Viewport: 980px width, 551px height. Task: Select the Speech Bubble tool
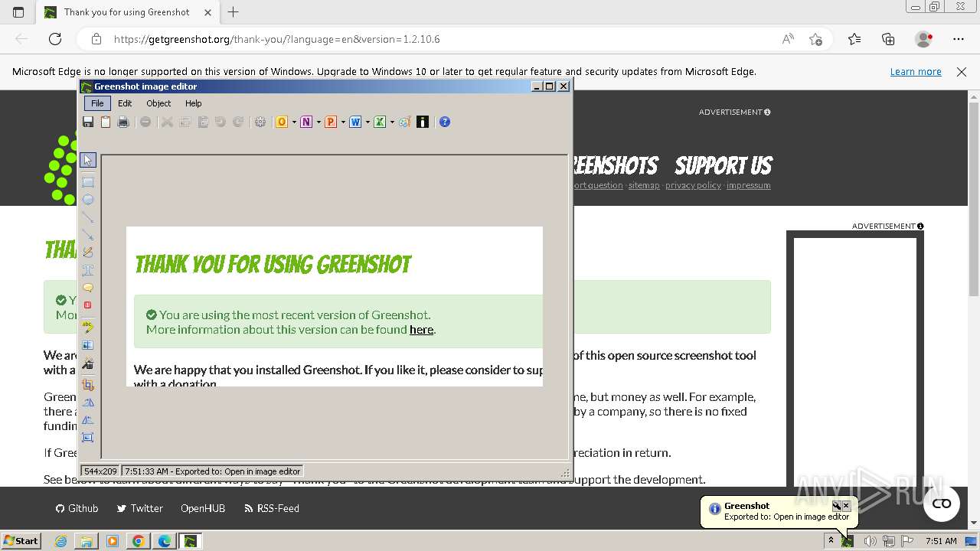pyautogui.click(x=88, y=288)
